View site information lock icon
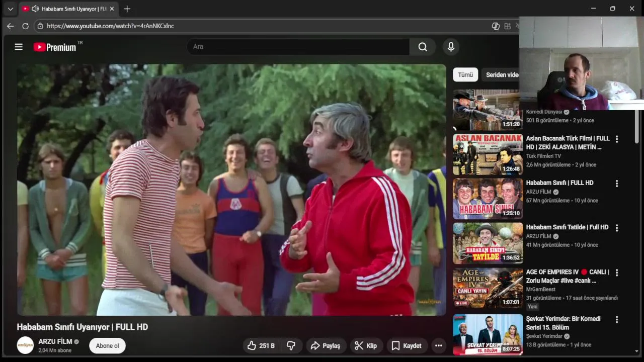Screen dimensions: 644x362 point(40,26)
